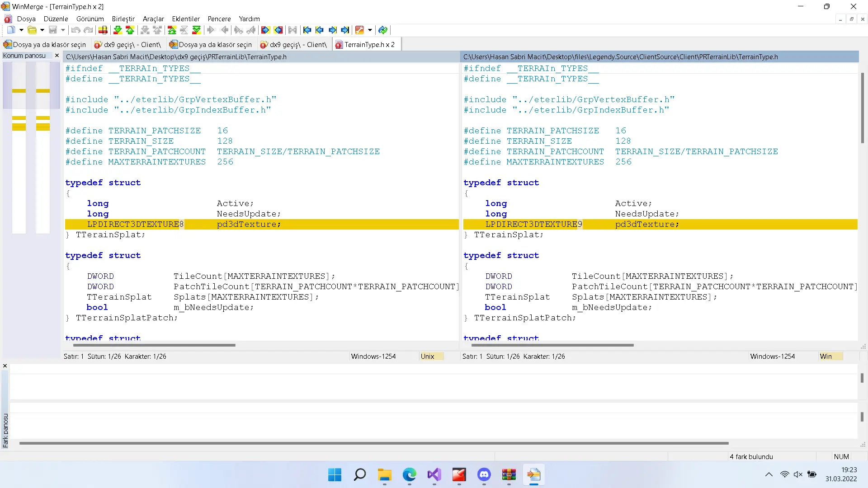
Task: Close the Fark panosu pane
Action: point(5,366)
